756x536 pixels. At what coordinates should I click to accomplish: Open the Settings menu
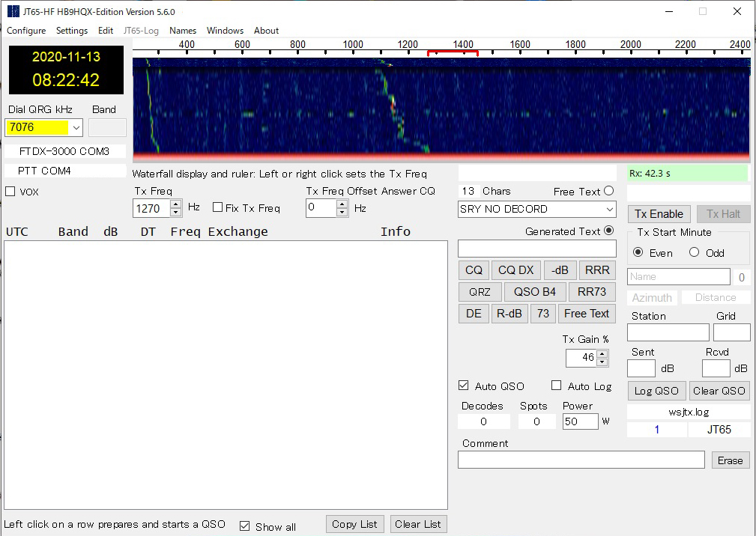coord(72,31)
